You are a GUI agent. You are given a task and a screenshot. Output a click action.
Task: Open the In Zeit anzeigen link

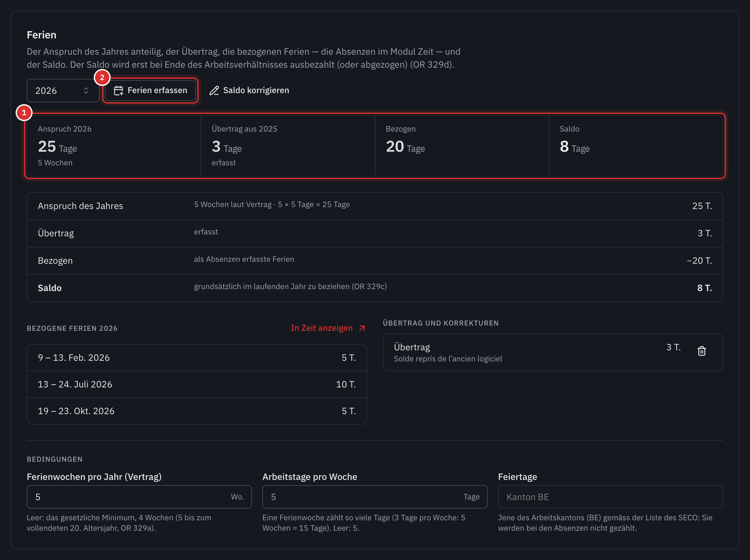[328, 328]
